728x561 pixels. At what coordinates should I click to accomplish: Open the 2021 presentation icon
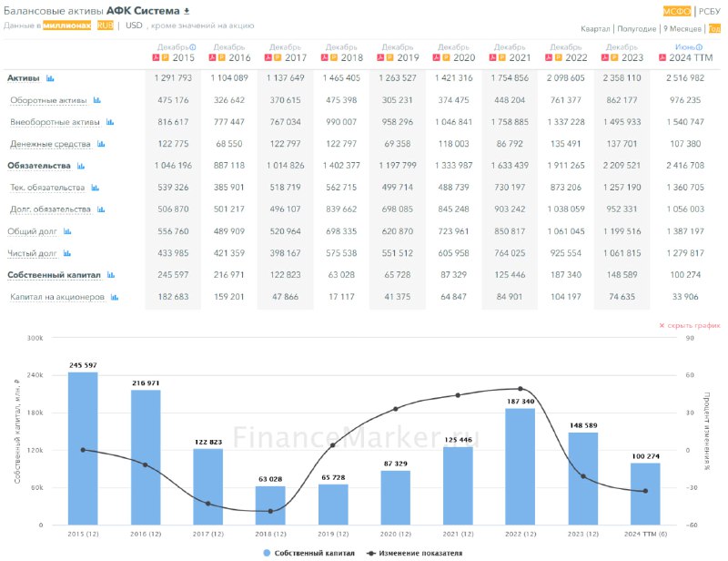(502, 57)
